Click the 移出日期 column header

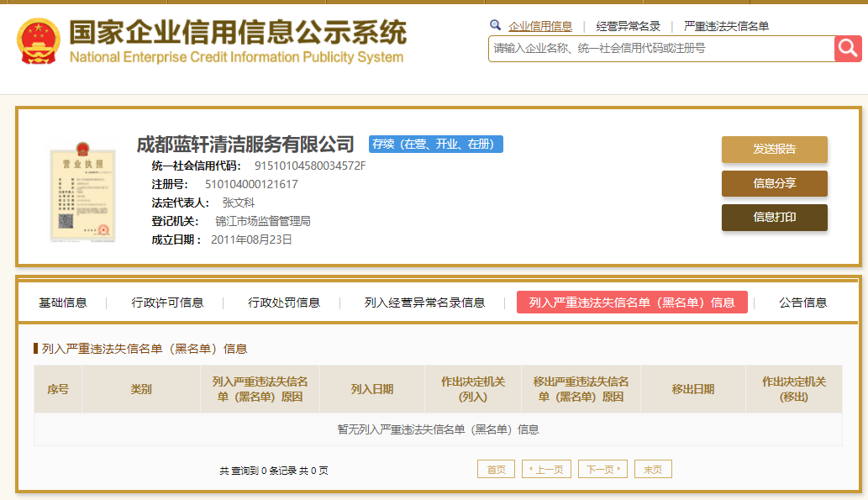pos(693,389)
